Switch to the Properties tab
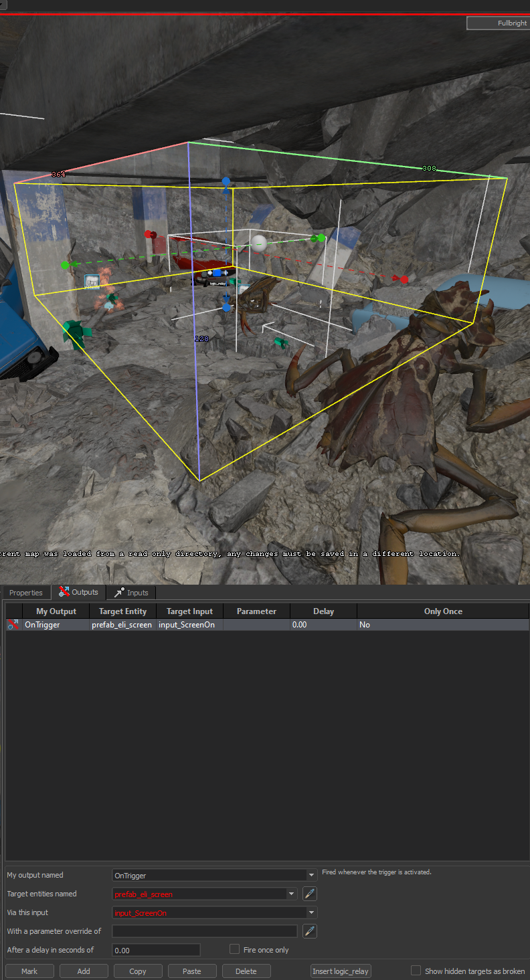 point(26,593)
